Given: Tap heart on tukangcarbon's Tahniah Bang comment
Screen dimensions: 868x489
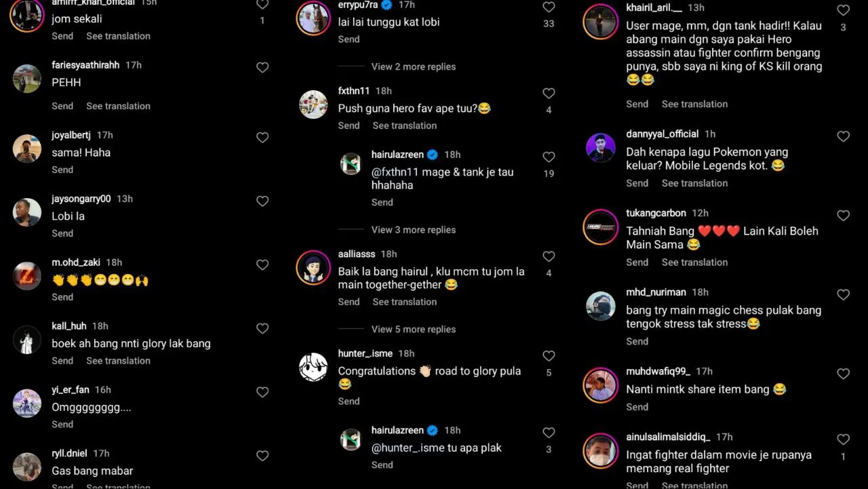Looking at the screenshot, I should pos(843,216).
